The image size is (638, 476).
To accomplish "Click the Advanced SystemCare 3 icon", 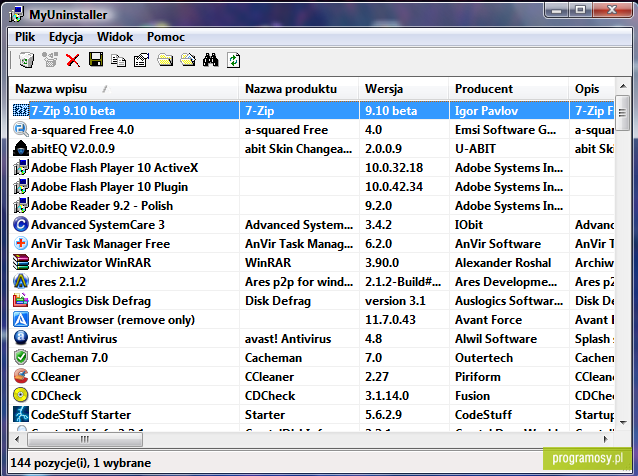I will (21, 224).
